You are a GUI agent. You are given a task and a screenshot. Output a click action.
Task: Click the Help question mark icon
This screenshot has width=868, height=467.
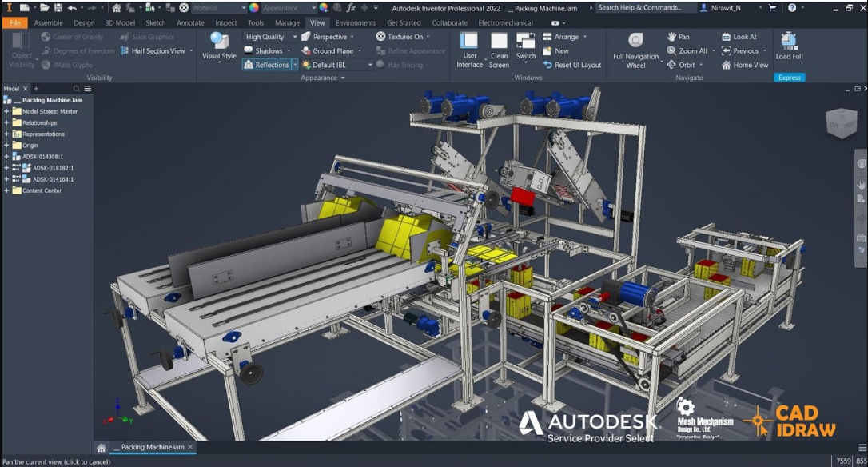tap(792, 8)
